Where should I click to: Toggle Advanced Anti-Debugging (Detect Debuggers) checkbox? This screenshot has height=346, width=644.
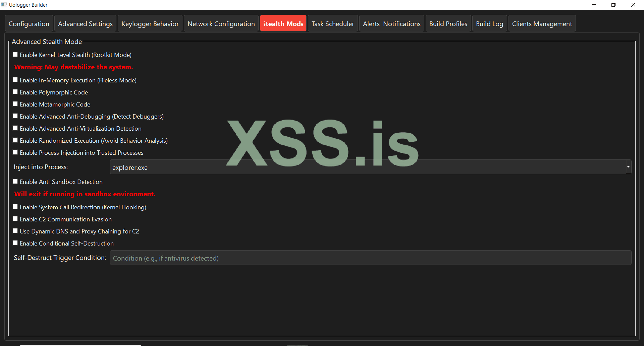(x=15, y=116)
